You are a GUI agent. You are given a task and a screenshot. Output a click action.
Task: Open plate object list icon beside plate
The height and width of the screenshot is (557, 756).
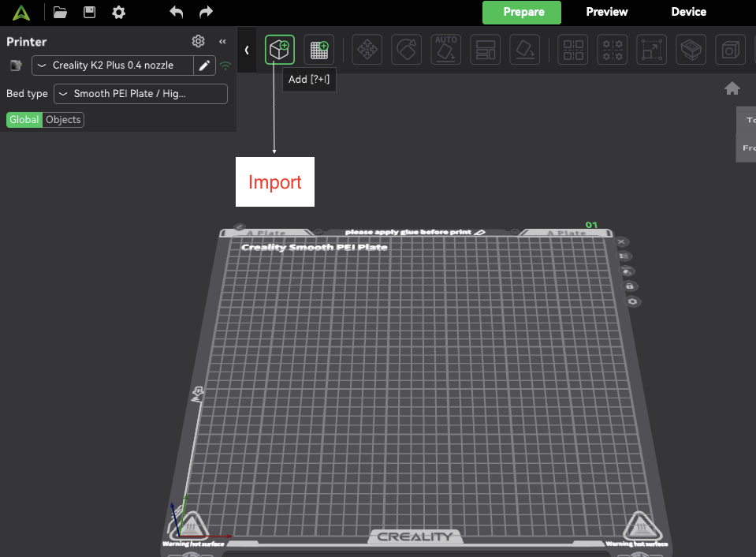pos(624,256)
